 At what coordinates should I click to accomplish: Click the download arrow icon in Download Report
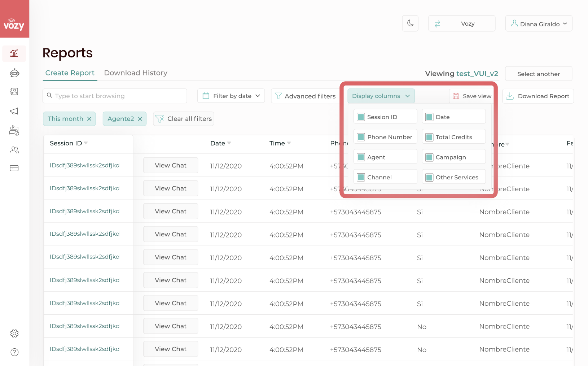[x=510, y=96]
